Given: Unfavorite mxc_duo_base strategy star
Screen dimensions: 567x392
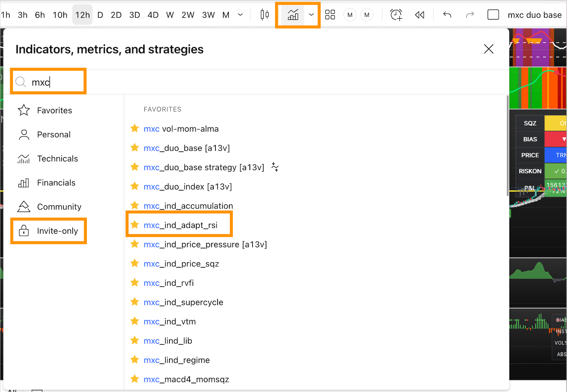Looking at the screenshot, I should click(x=135, y=167).
